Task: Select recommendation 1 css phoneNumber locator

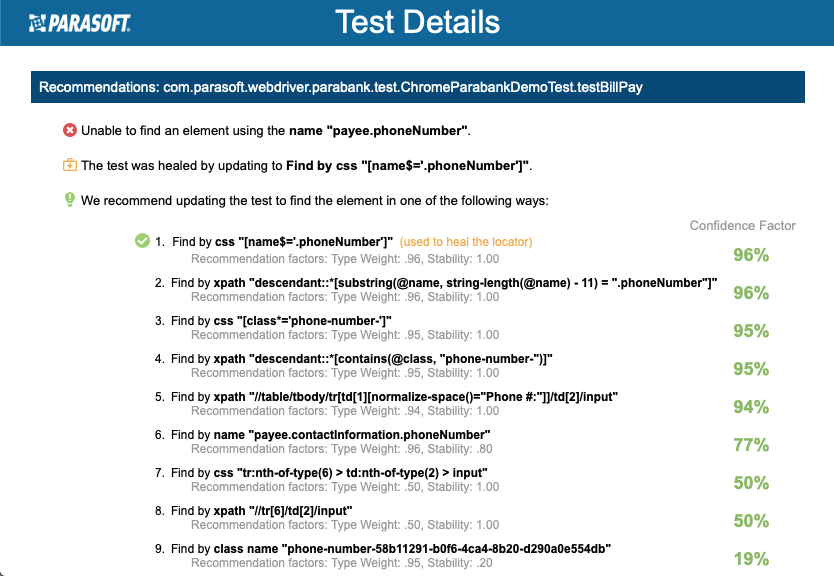Action: tap(282, 242)
